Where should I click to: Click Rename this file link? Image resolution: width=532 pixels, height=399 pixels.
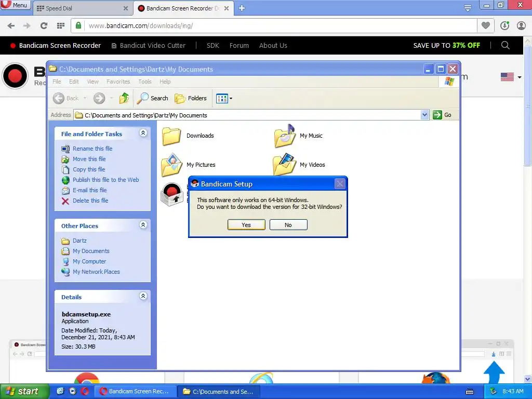coord(92,149)
